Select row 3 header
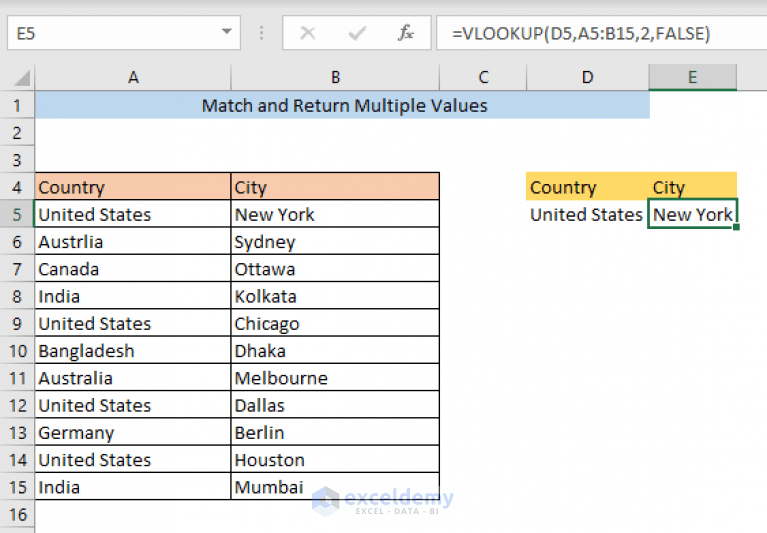Screen dimensions: 767x533 point(17,160)
